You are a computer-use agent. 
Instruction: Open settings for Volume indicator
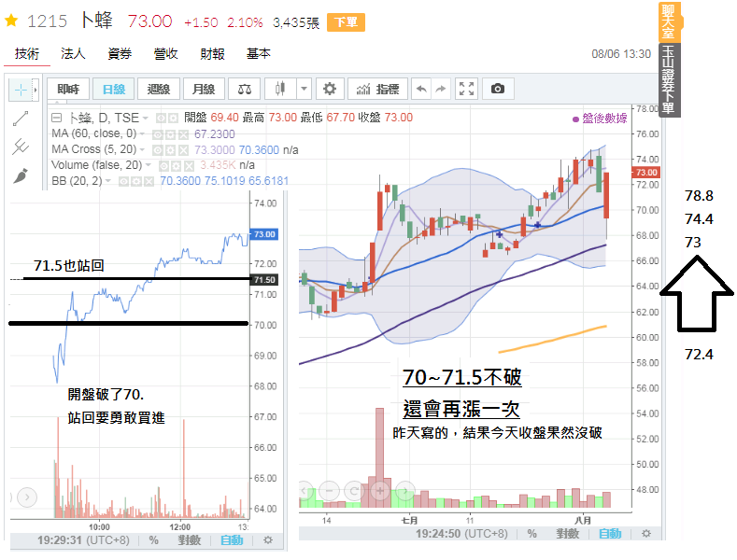pos(176,166)
